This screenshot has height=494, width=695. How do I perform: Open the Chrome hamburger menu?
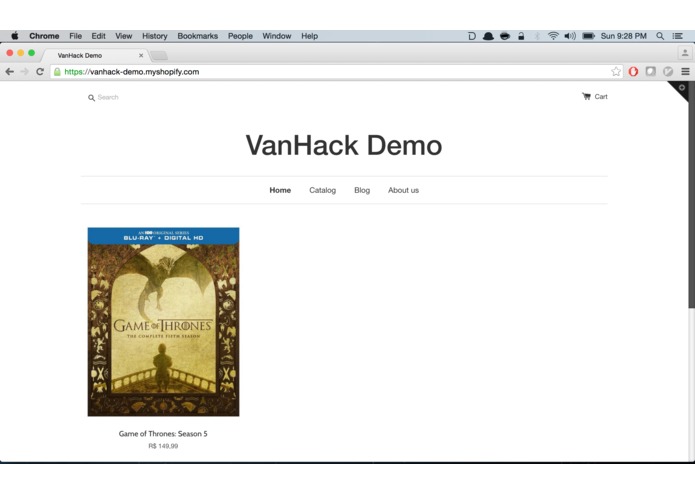(685, 71)
